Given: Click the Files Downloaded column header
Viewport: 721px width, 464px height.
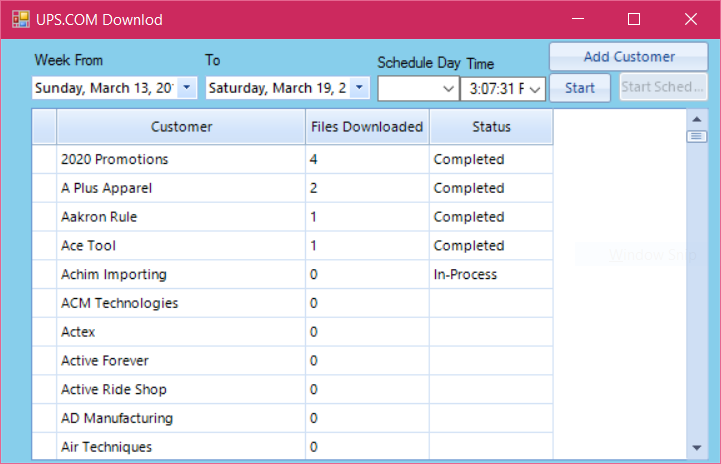Looking at the screenshot, I should coord(367,127).
